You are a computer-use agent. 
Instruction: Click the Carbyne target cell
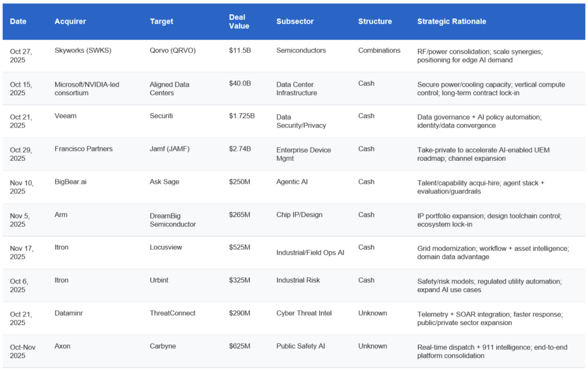pos(163,346)
